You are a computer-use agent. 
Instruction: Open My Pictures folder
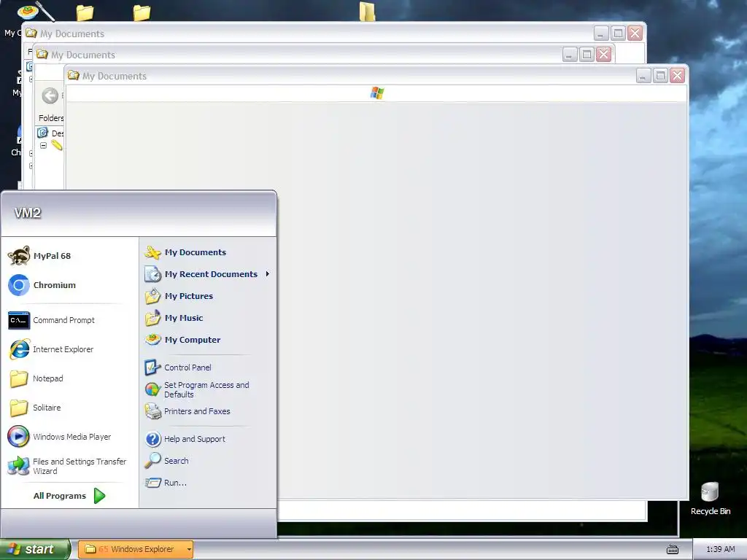point(179,296)
